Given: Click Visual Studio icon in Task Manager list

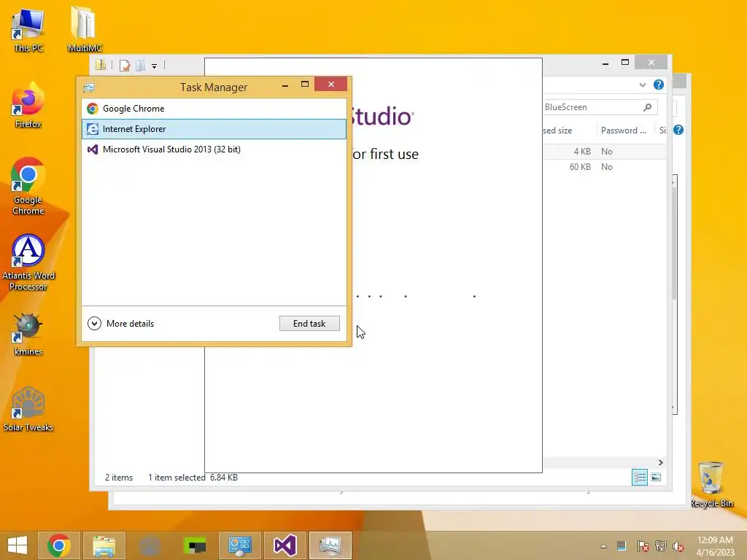Looking at the screenshot, I should (x=93, y=149).
